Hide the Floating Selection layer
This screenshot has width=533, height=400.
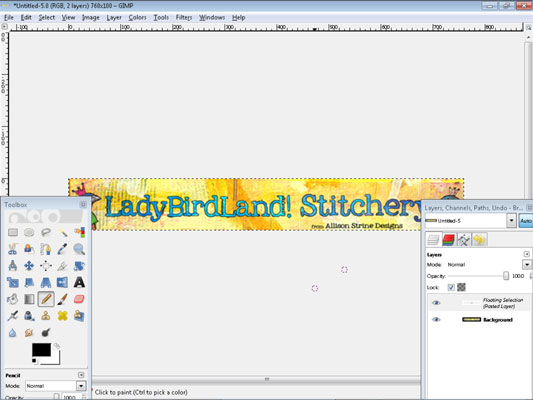[436, 303]
